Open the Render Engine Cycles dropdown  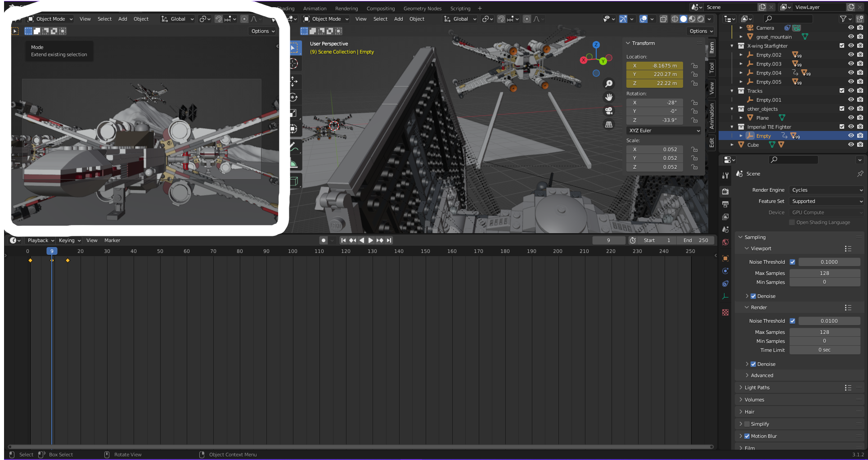827,190
